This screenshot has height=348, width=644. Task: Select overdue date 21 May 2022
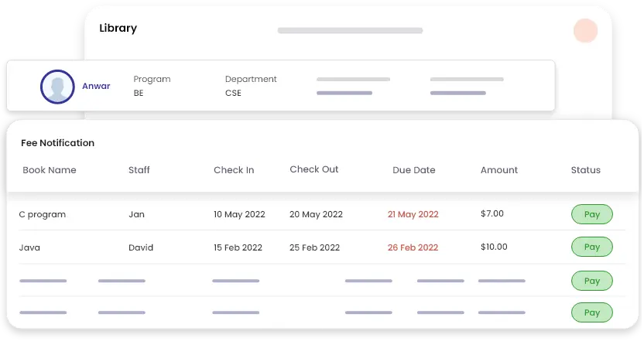[413, 215]
